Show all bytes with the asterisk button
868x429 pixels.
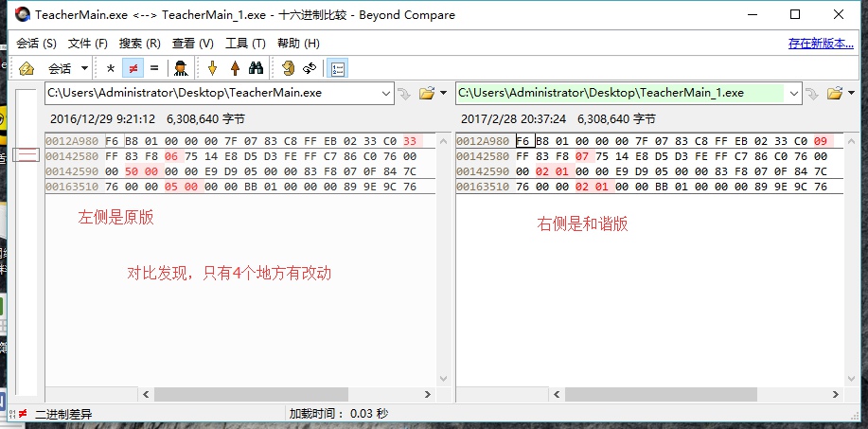110,68
